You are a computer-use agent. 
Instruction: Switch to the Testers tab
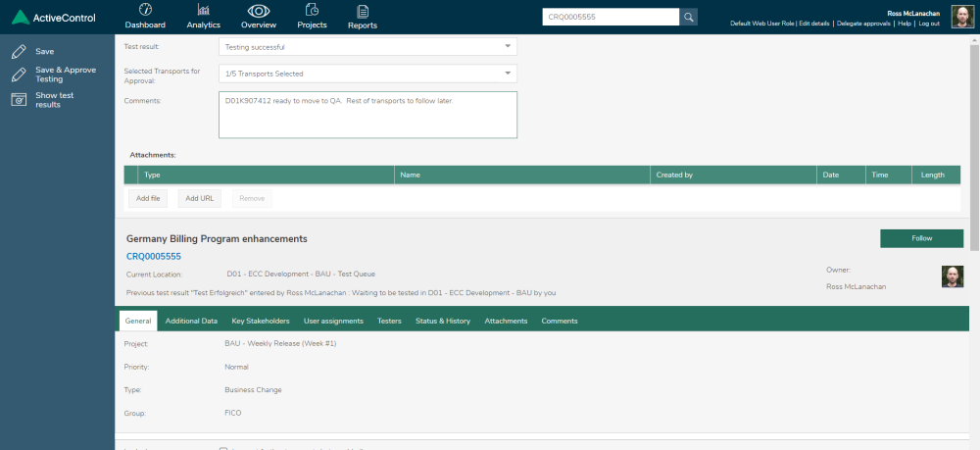pyautogui.click(x=389, y=321)
